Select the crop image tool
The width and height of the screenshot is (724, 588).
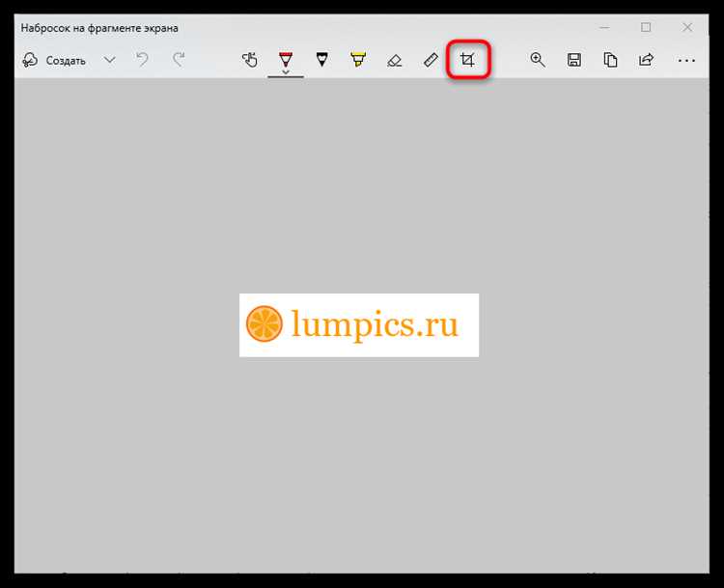point(467,60)
